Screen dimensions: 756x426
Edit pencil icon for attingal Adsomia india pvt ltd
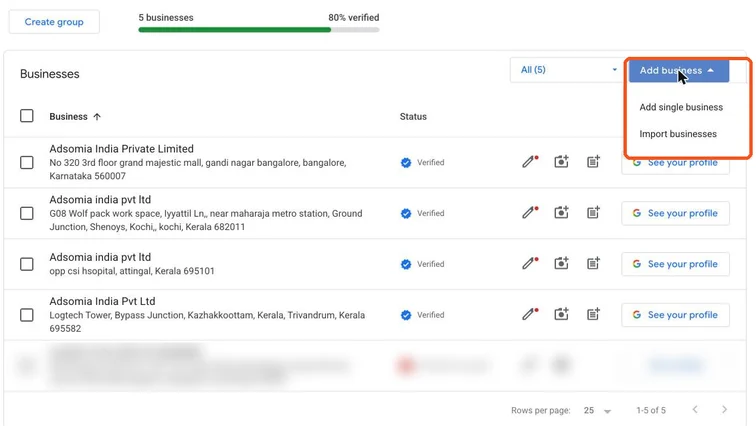click(529, 263)
